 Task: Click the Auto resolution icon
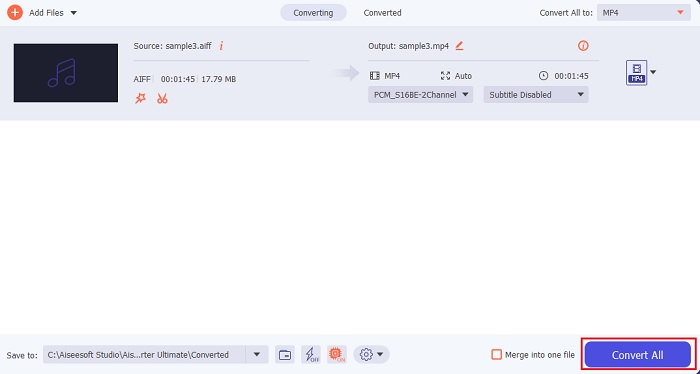pos(445,76)
